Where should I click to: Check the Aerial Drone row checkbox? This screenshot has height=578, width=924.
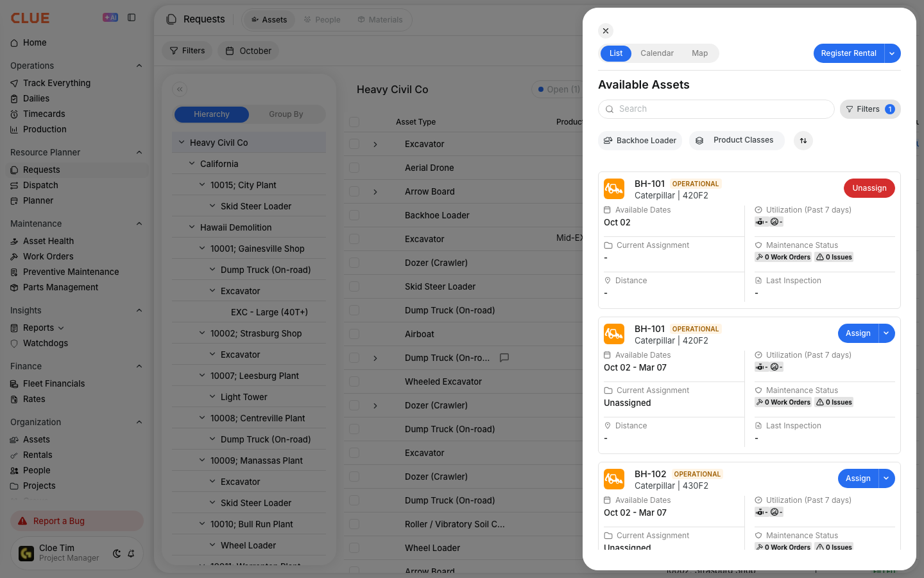point(354,168)
